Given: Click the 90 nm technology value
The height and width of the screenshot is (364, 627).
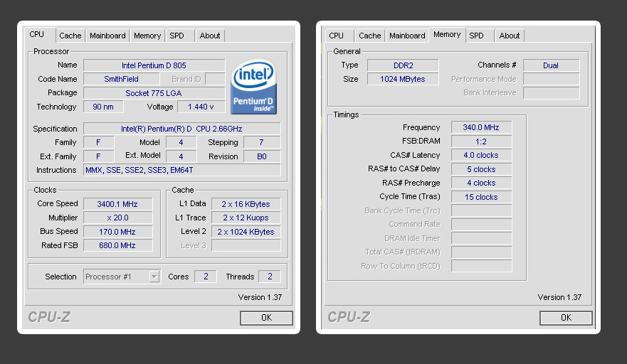Looking at the screenshot, I should click(103, 107).
